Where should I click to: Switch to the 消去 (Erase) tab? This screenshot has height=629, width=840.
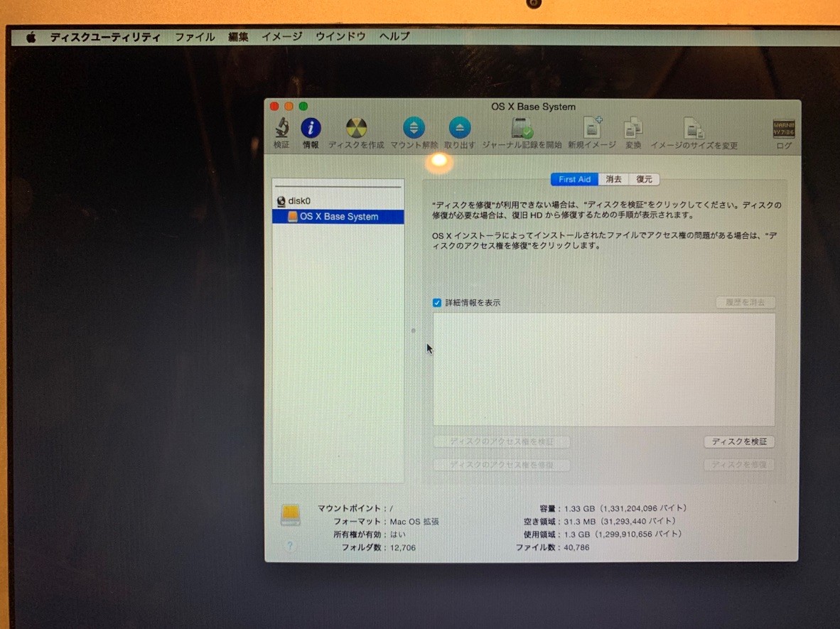pyautogui.click(x=613, y=180)
